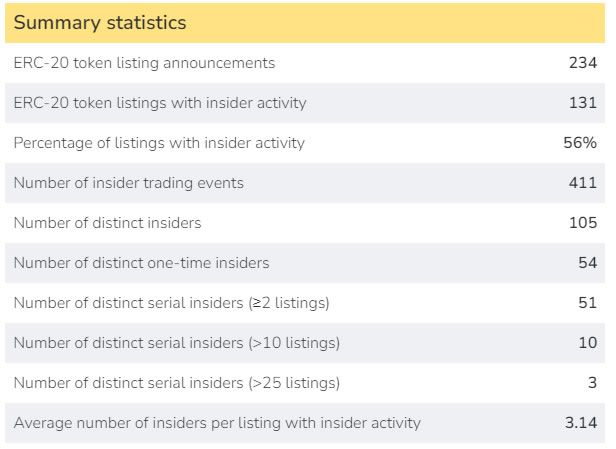Click the value 411

point(583,183)
